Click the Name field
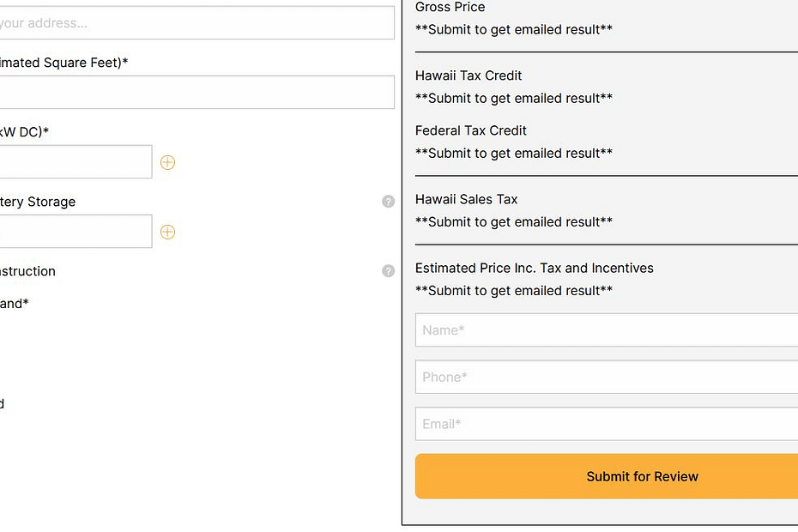This screenshot has height=532, width=798. [606, 330]
